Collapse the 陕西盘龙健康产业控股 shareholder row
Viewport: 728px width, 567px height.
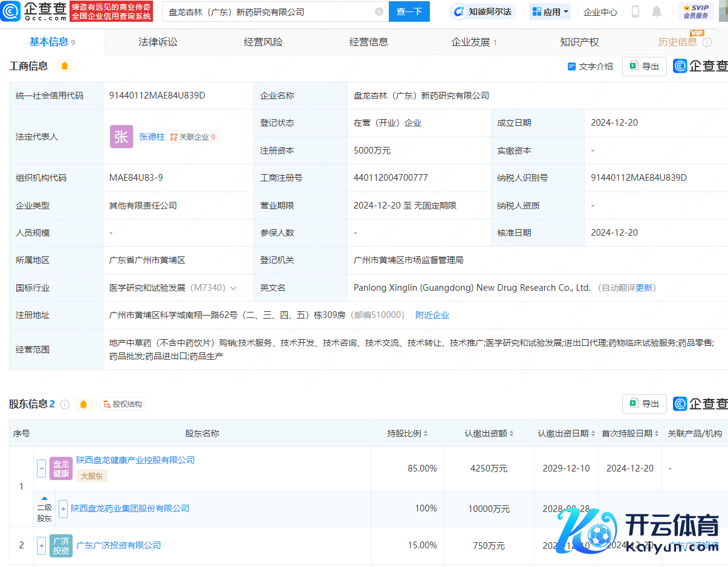point(42,468)
